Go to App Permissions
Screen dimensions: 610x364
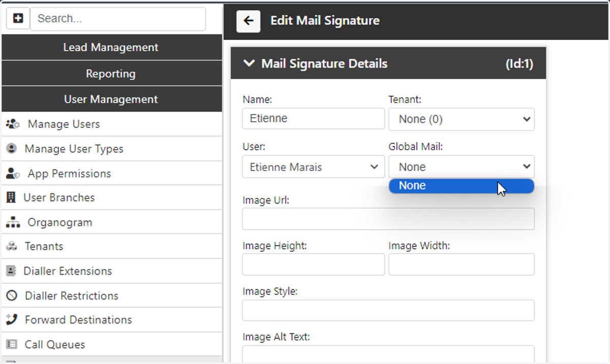click(x=112, y=174)
